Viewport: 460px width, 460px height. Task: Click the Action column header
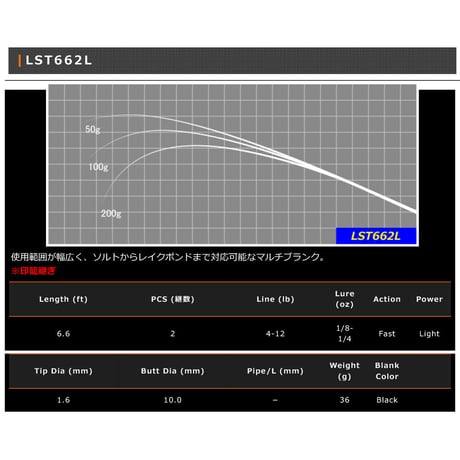click(387, 299)
